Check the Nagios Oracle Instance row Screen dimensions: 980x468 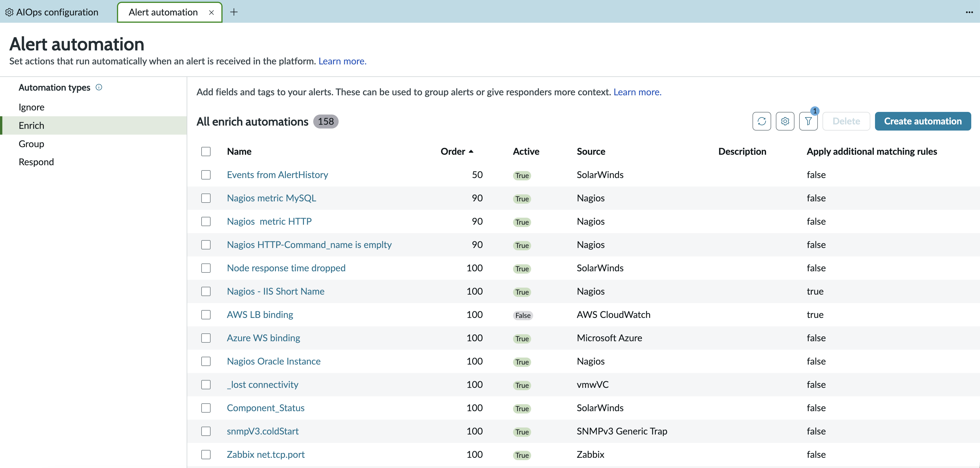click(x=206, y=361)
